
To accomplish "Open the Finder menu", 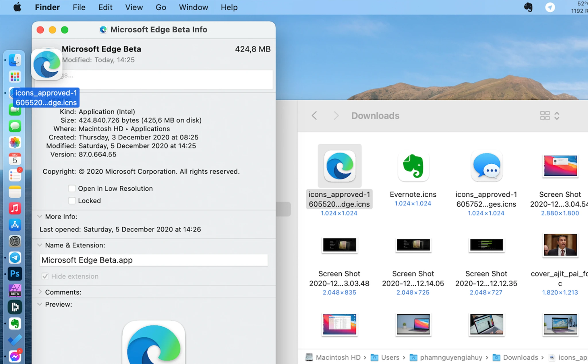I will tap(47, 7).
